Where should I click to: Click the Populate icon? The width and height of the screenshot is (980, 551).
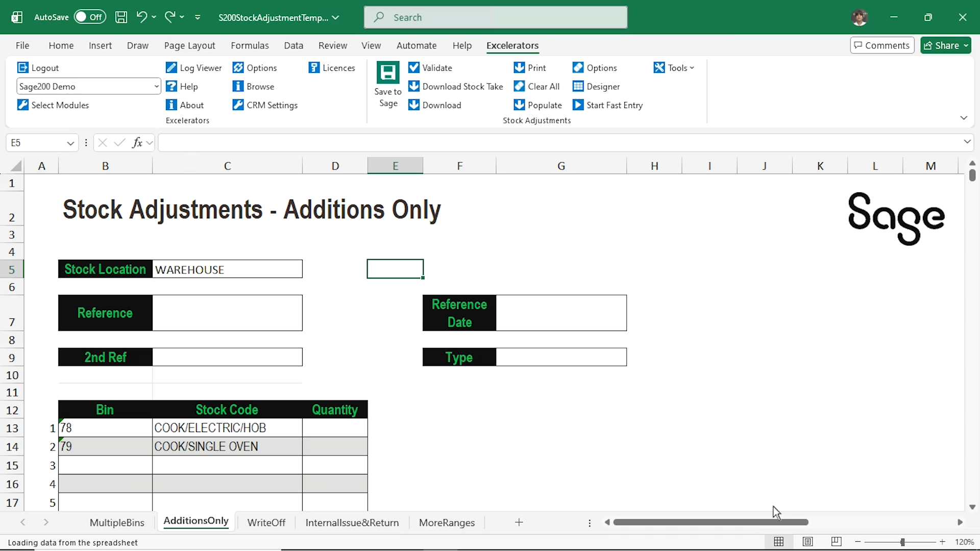coord(519,105)
